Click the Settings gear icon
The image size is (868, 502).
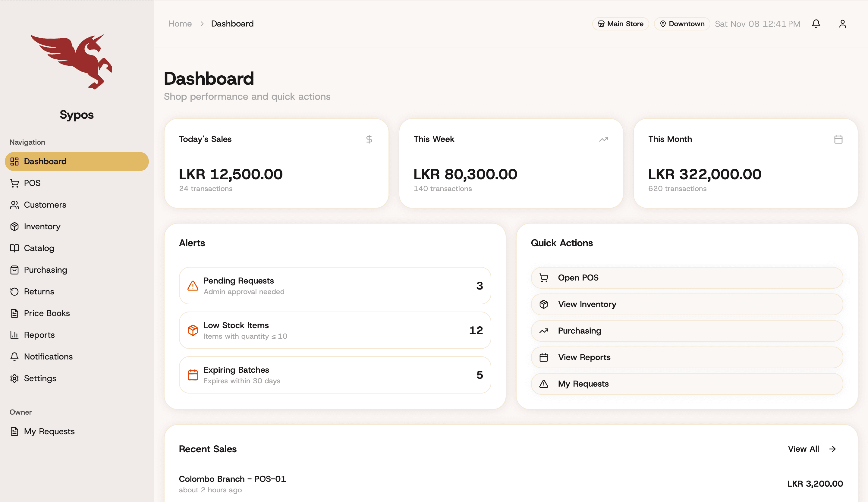click(14, 378)
